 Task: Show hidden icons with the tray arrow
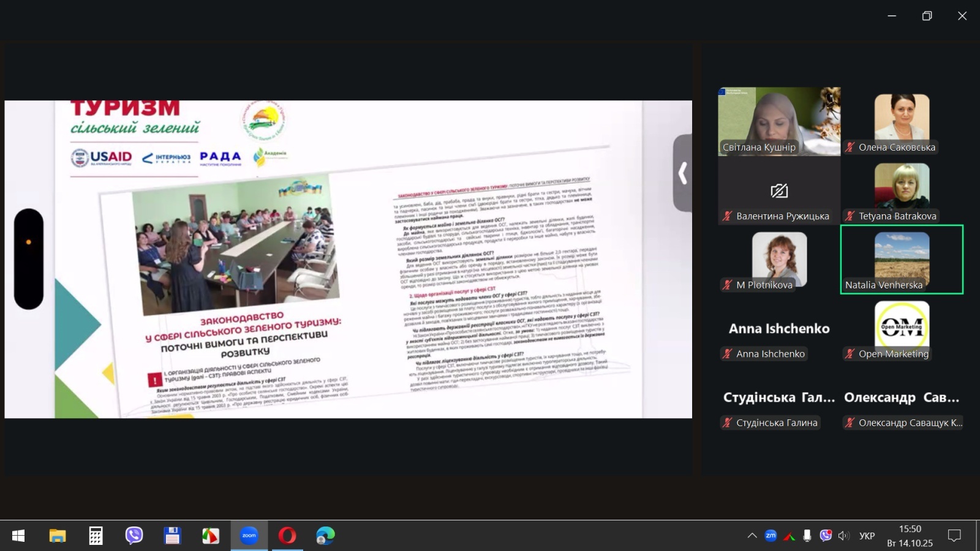752,536
